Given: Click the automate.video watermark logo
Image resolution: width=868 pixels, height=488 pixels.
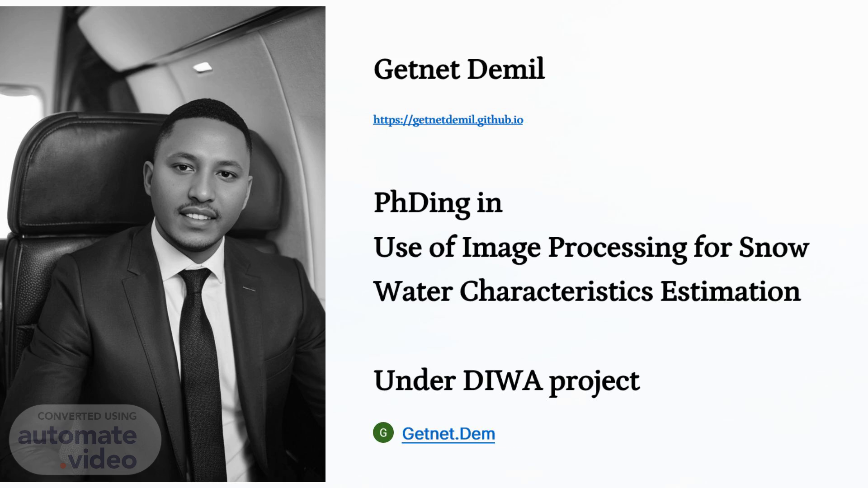Looking at the screenshot, I should tap(85, 440).
